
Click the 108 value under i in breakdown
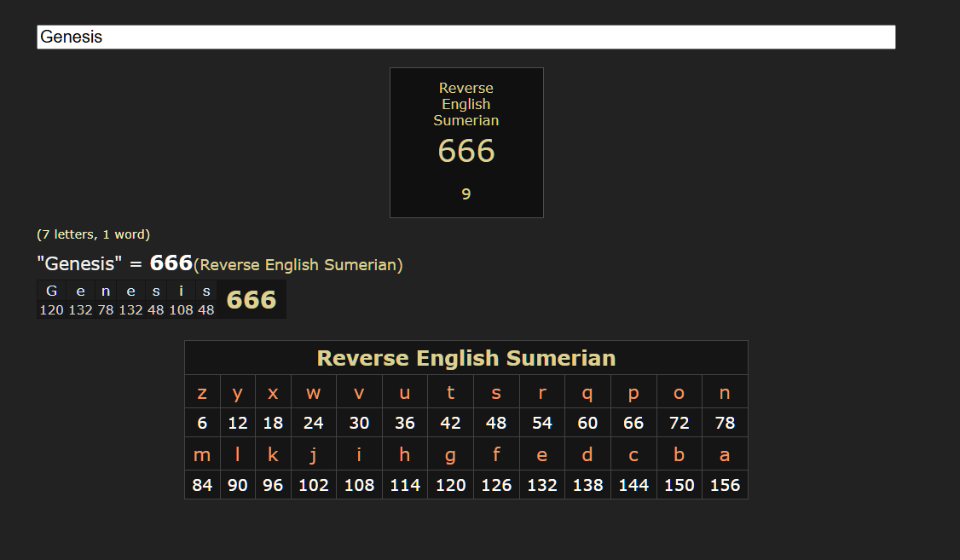click(x=182, y=309)
